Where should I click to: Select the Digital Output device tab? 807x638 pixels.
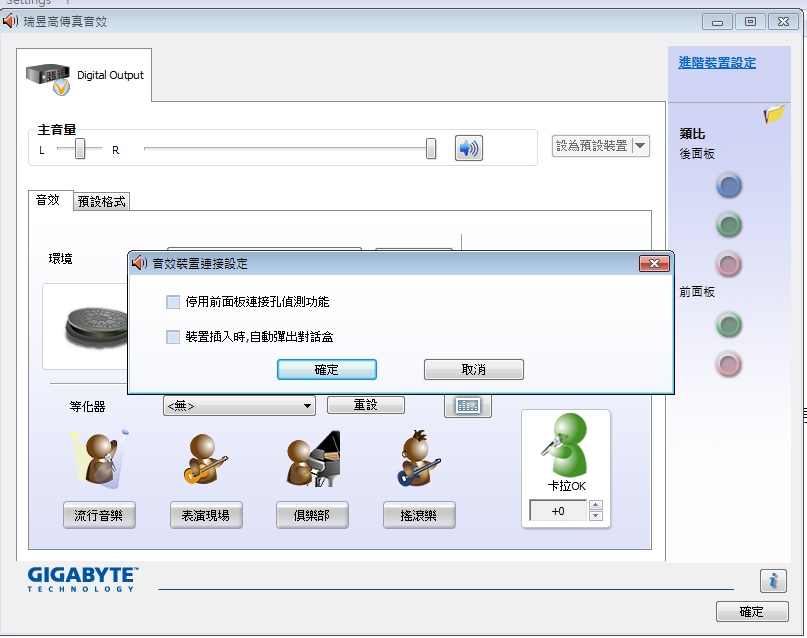pos(84,75)
